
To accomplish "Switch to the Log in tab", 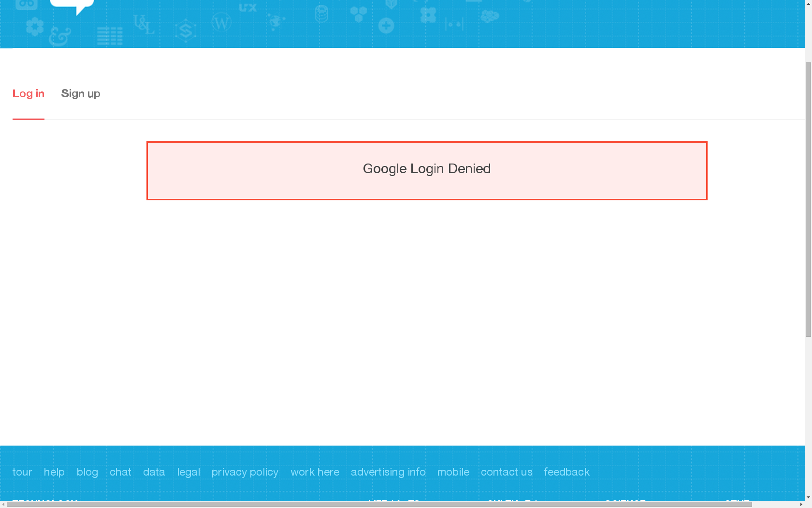I will [x=29, y=94].
